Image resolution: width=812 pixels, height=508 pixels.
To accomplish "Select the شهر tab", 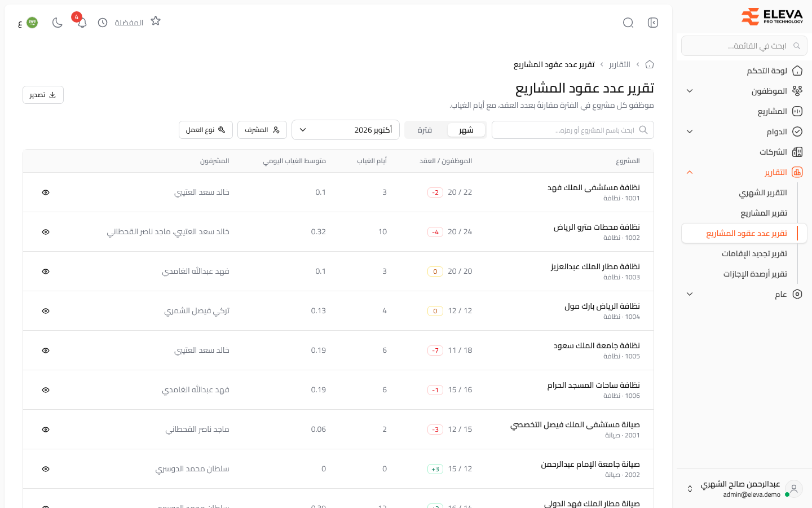I will point(466,130).
